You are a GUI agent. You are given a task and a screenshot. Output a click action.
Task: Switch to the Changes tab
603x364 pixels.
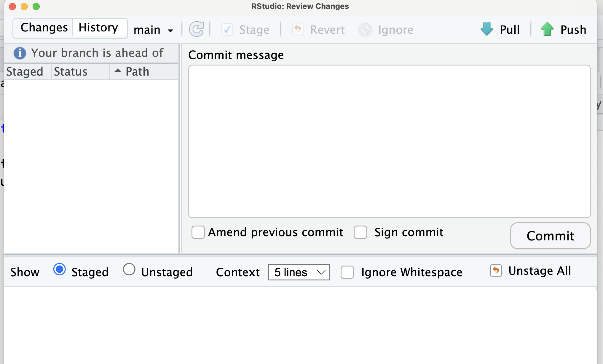[x=44, y=28]
